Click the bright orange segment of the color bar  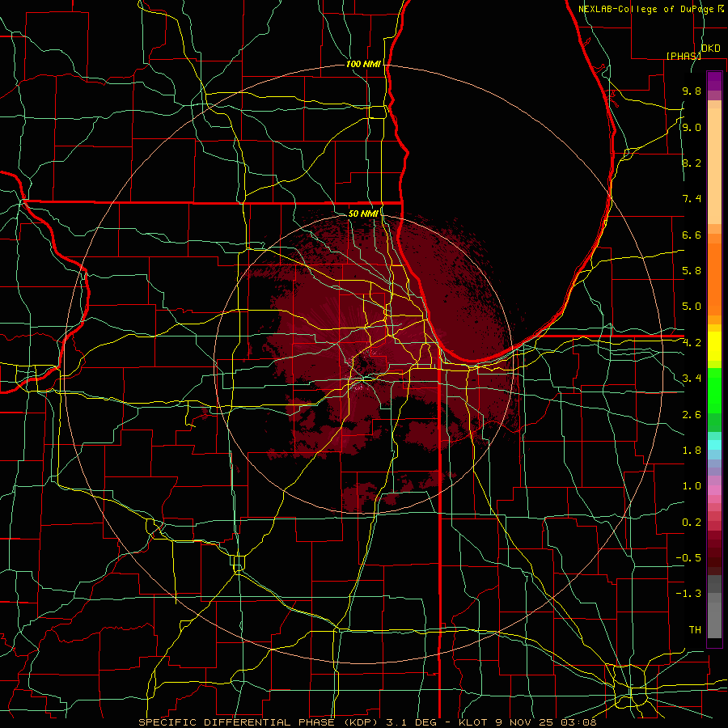click(714, 280)
